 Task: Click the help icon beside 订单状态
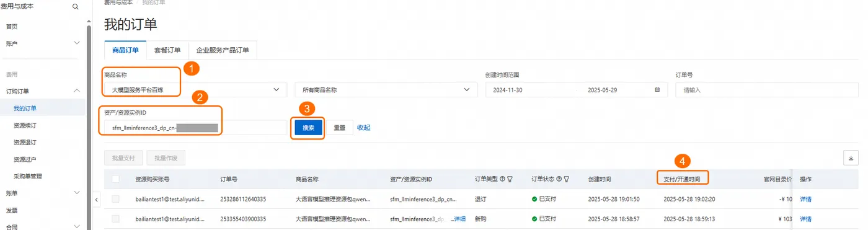[559, 179]
